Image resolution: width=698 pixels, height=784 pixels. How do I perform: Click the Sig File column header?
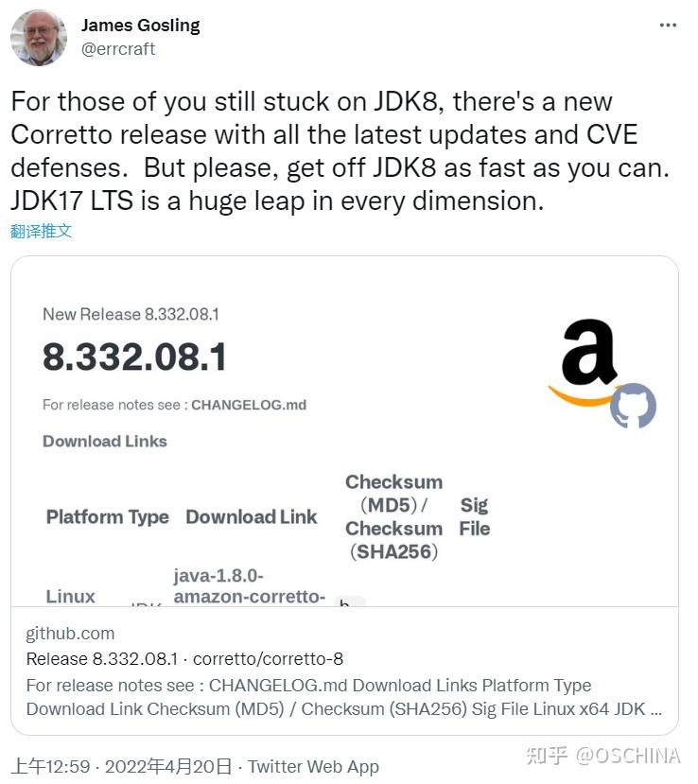(474, 517)
